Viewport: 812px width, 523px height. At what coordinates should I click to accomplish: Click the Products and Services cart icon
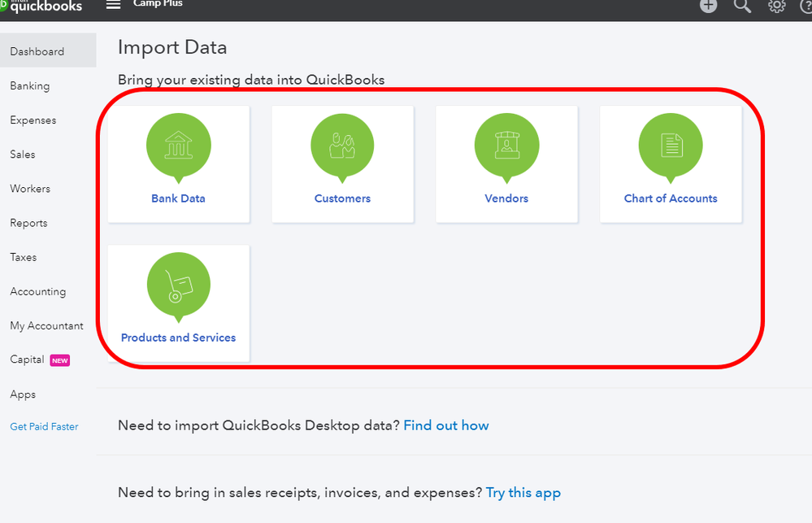click(179, 285)
